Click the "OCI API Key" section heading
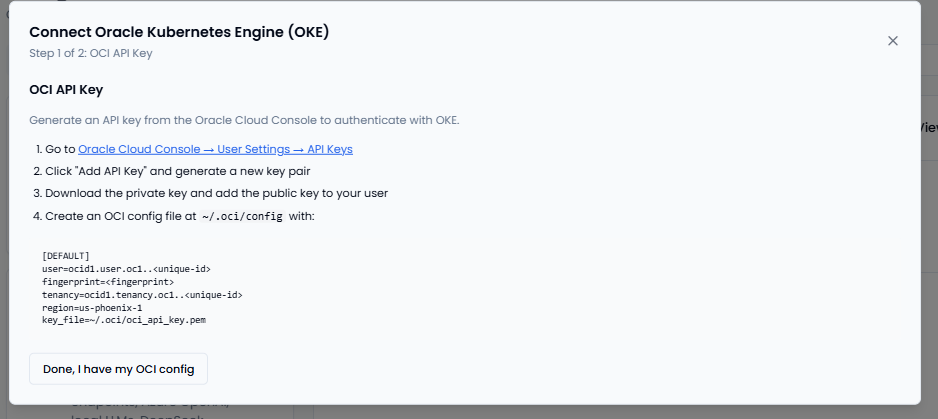The height and width of the screenshot is (419, 938). (x=66, y=90)
